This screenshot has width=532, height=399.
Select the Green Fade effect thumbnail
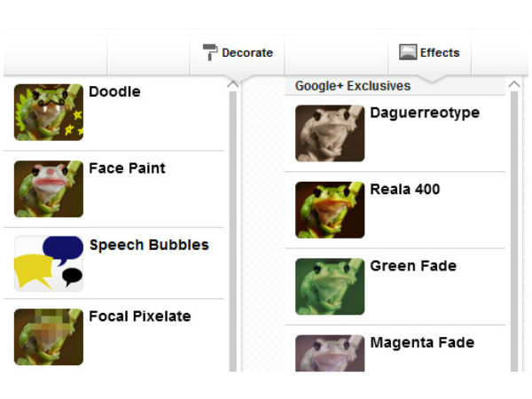pos(330,286)
